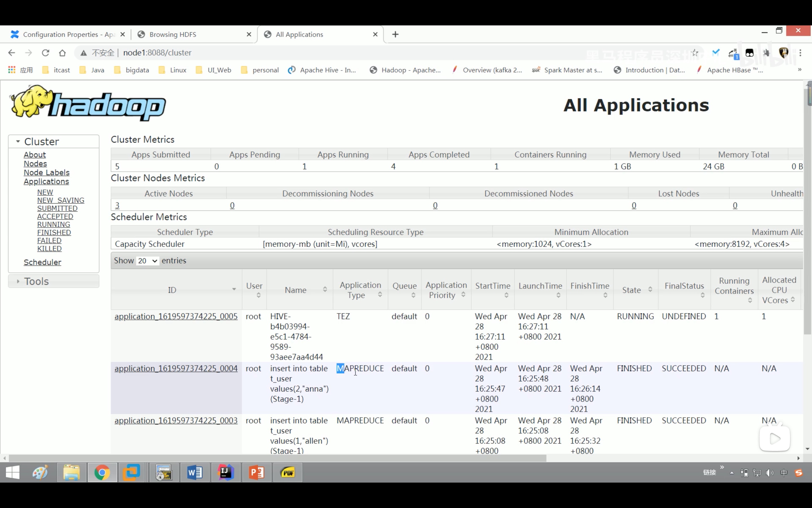The width and height of the screenshot is (812, 508).
Task: Open application_1619597374225_0004 link
Action: pos(176,369)
